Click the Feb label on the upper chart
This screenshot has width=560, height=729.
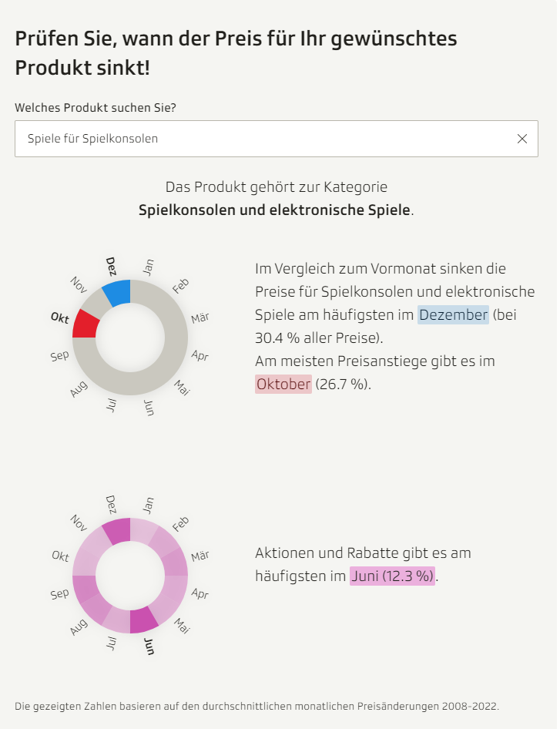coord(180,286)
